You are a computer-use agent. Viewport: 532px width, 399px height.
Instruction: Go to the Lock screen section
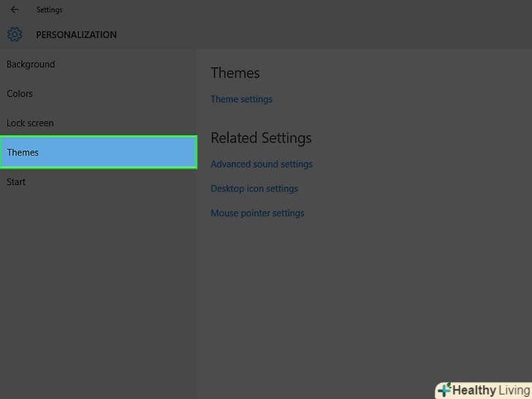click(x=30, y=123)
